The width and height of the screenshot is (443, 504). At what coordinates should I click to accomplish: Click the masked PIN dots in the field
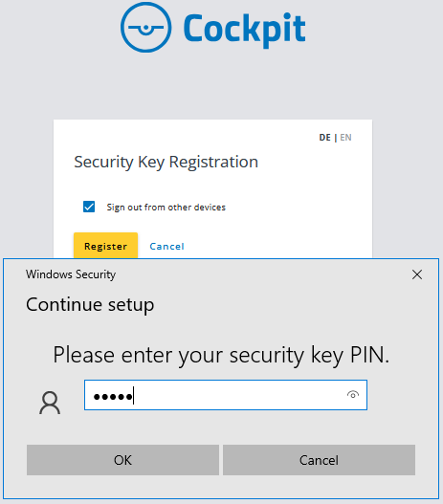click(x=113, y=397)
